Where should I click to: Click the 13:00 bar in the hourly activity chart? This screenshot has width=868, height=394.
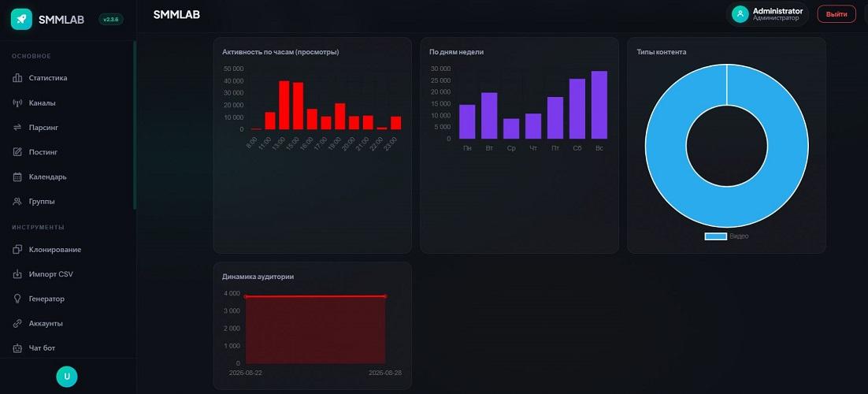(284, 105)
